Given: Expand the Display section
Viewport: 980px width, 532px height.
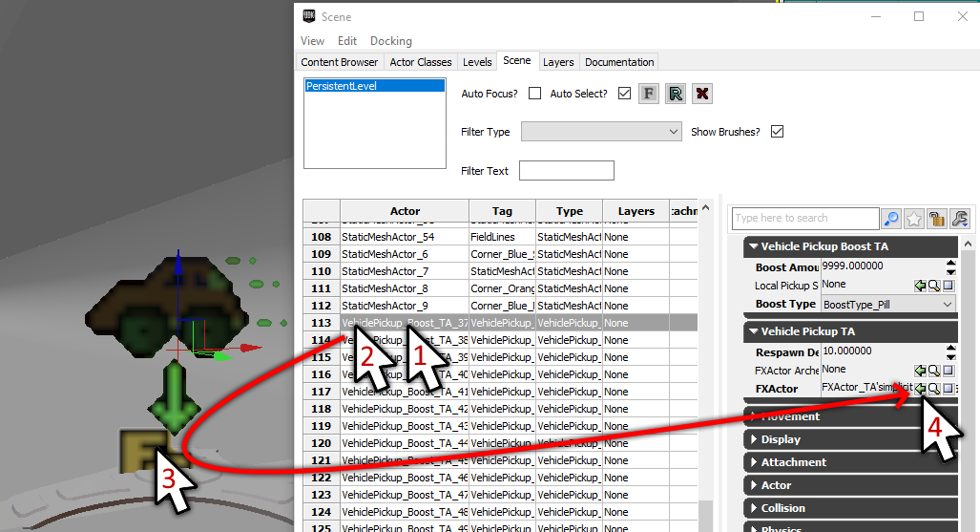Looking at the screenshot, I should (781, 439).
